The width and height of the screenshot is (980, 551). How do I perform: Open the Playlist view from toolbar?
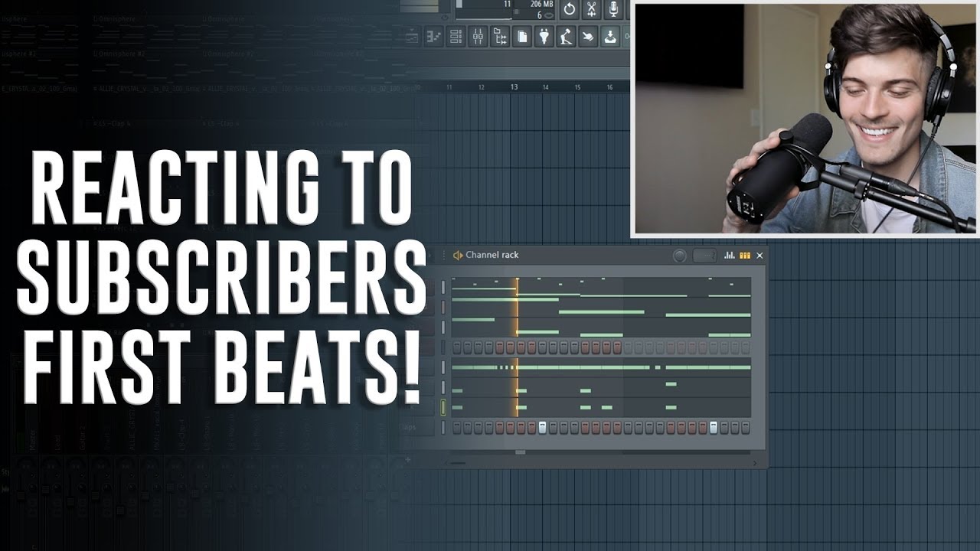coord(412,36)
